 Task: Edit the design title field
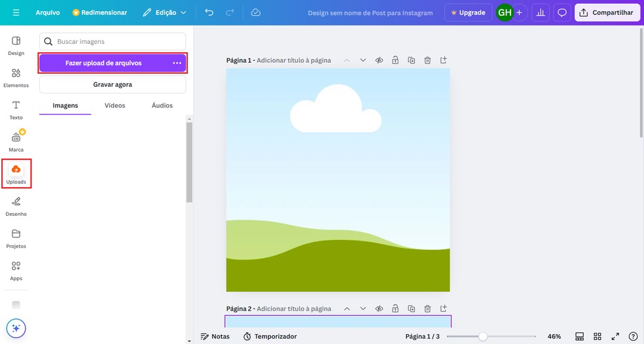pyautogui.click(x=370, y=12)
